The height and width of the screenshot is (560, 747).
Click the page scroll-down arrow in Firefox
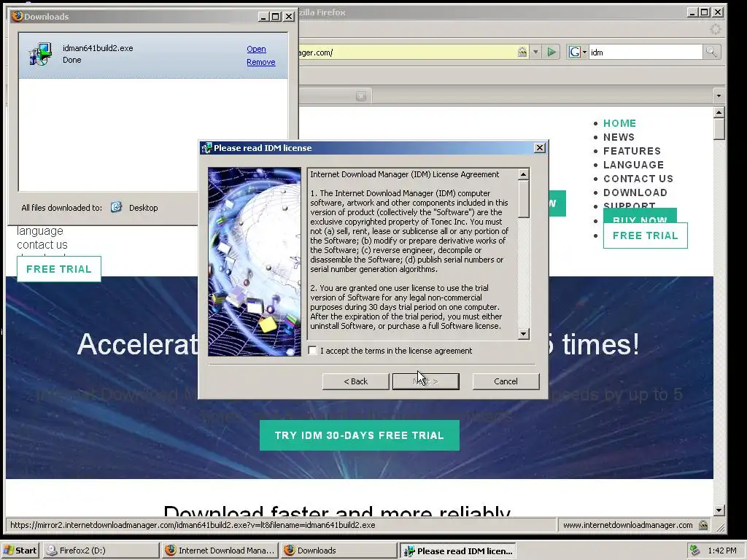(x=719, y=510)
